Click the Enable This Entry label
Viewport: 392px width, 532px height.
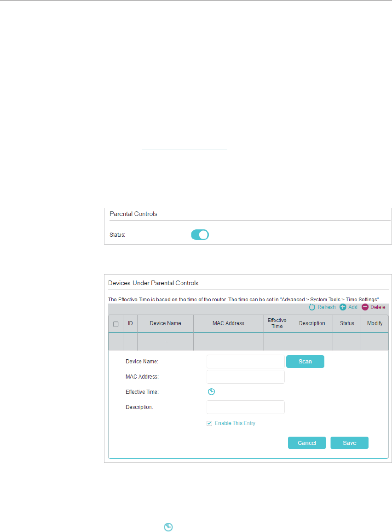click(235, 423)
